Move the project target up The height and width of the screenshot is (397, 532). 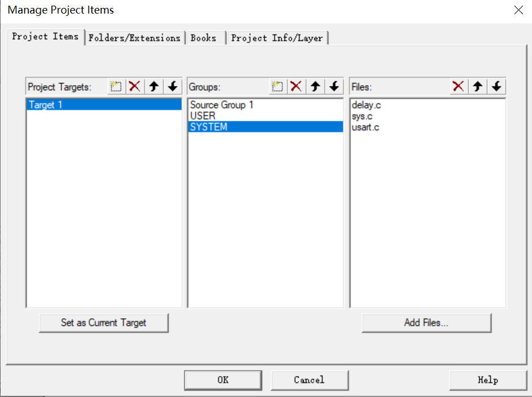pyautogui.click(x=154, y=86)
